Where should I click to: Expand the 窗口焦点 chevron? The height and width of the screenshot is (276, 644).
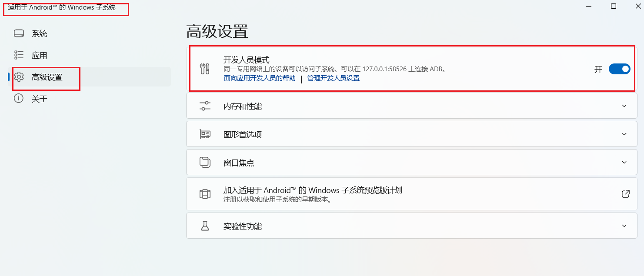[624, 163]
